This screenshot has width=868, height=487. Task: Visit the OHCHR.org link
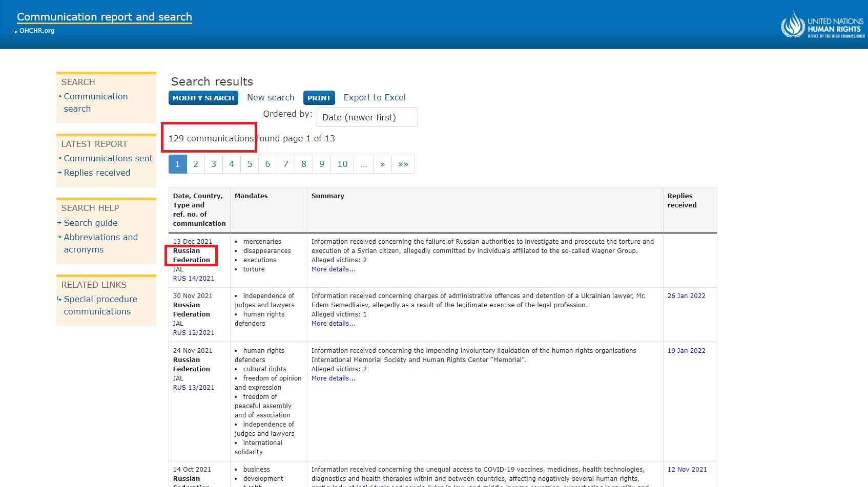[37, 31]
